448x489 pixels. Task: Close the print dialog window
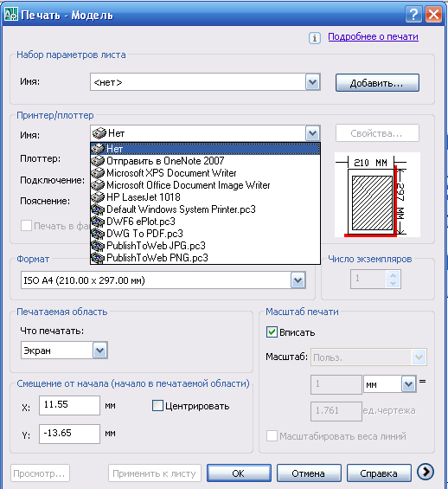(x=433, y=15)
